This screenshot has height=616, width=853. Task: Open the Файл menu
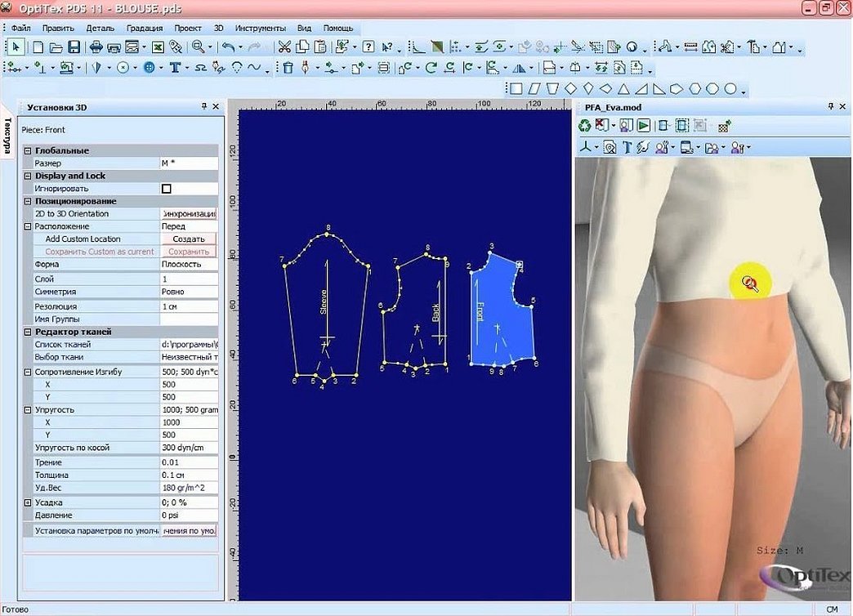pos(20,28)
